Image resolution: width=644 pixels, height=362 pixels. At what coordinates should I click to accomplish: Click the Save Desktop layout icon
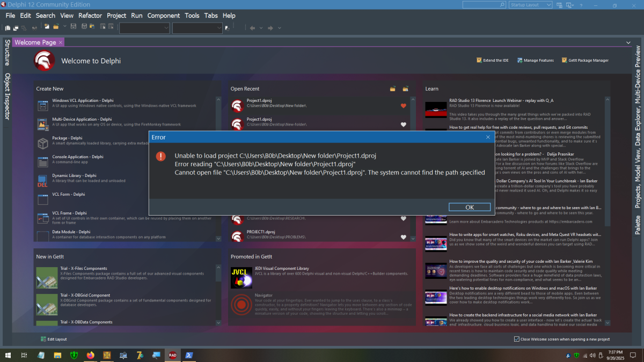point(559,5)
